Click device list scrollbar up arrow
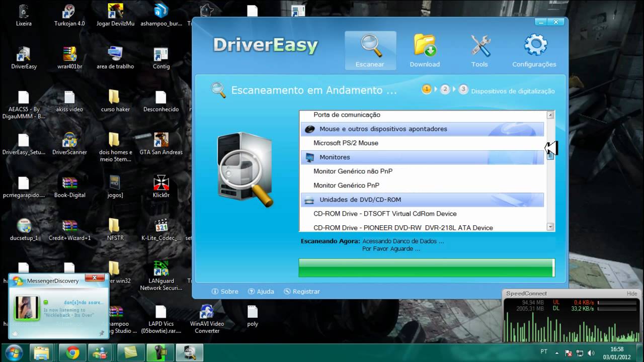The width and height of the screenshot is (644, 362). [x=550, y=115]
